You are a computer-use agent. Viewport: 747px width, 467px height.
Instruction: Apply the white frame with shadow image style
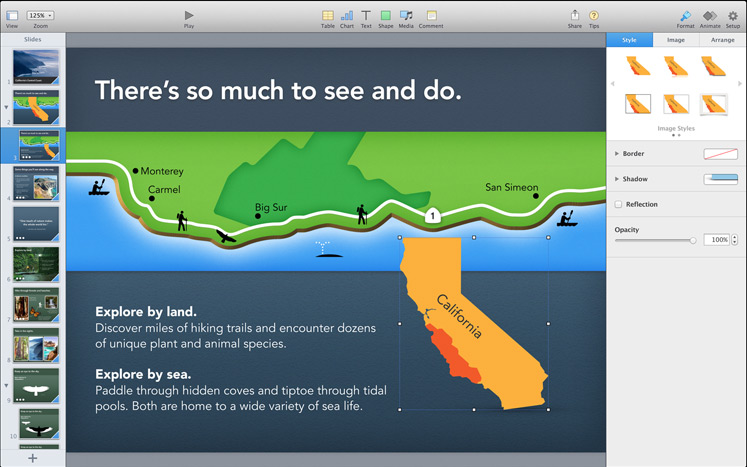(714, 104)
